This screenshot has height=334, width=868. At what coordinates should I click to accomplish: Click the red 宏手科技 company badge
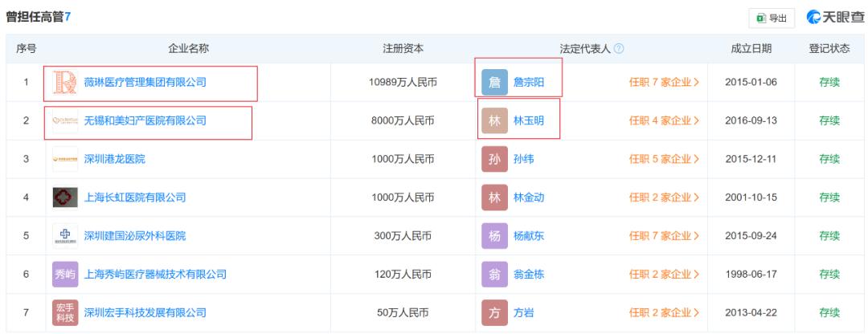65,312
